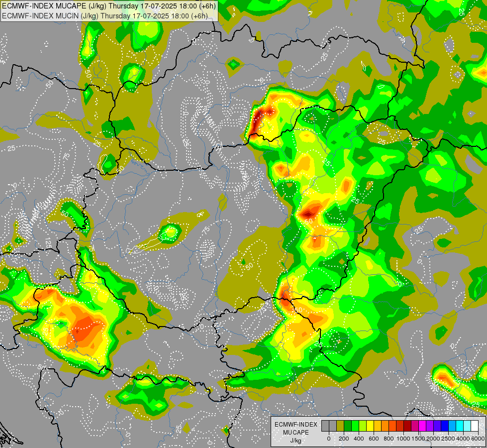Screen dimensions: 487x448
Task: Click the ECMWF-INDEX MUCAPE title line
Action: point(109,6)
